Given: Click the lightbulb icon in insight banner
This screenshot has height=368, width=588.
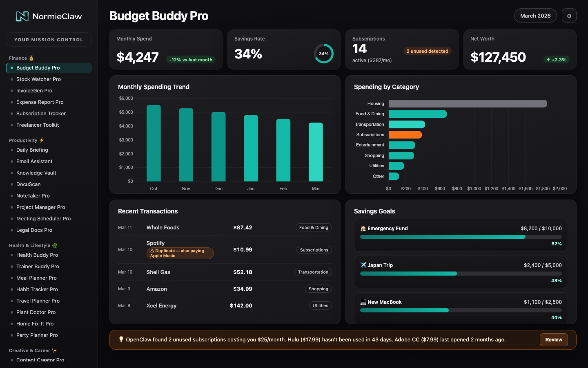Looking at the screenshot, I should pos(121,339).
